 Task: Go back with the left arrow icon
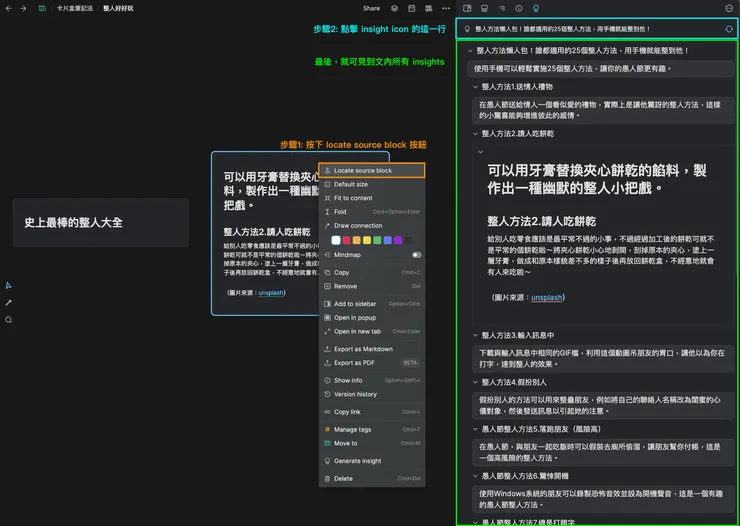pos(8,8)
